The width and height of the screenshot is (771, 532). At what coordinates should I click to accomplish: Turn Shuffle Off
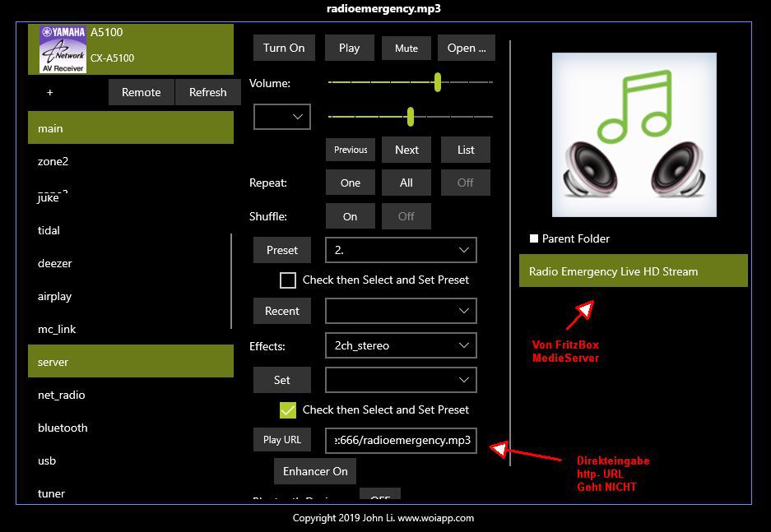point(406,216)
